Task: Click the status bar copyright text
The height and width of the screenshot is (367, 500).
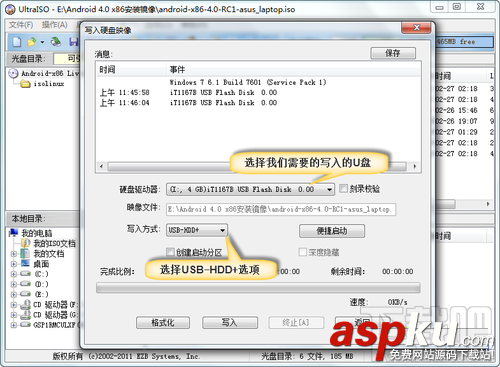Action: coord(126,356)
